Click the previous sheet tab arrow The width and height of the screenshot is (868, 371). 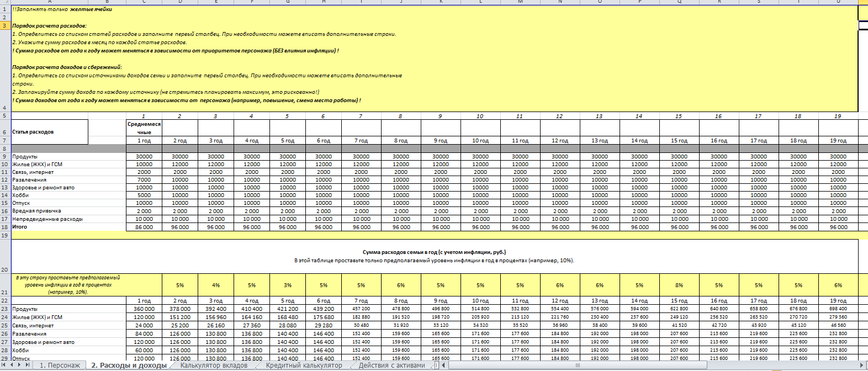click(12, 365)
